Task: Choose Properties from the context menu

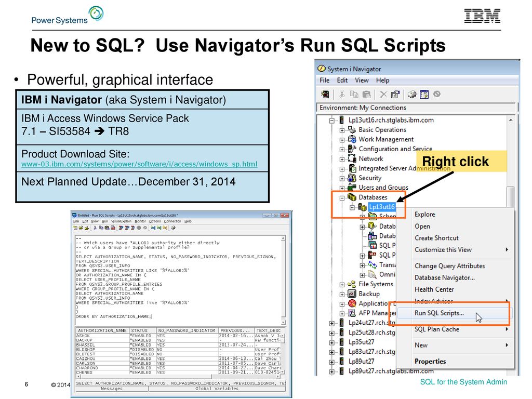Action: [x=455, y=362]
